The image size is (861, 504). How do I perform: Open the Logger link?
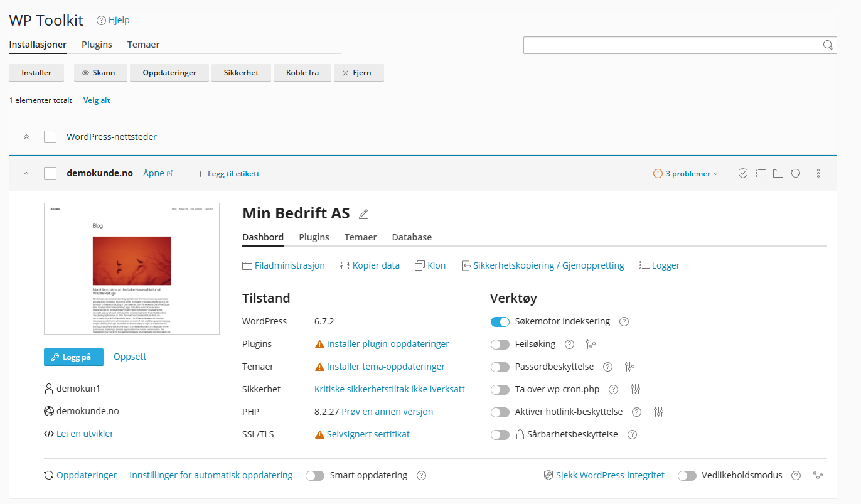tap(660, 265)
